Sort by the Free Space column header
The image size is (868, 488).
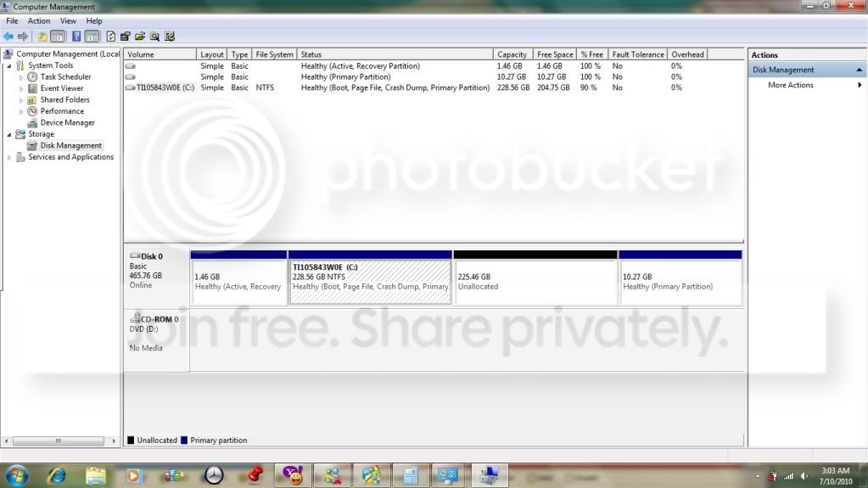coord(555,54)
